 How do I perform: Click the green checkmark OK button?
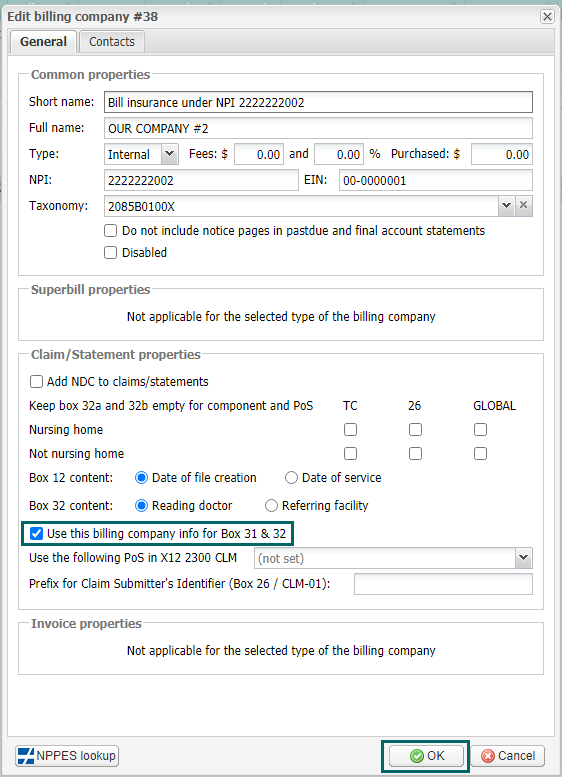click(426, 756)
